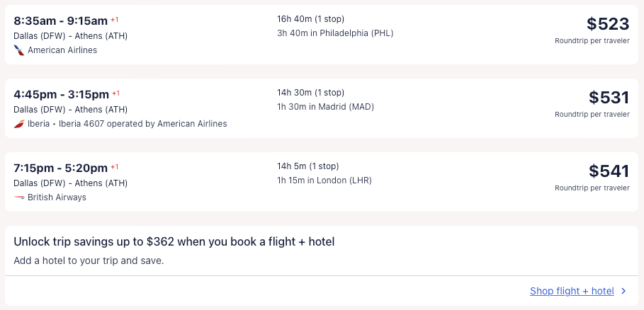Click the 14h 5m (1 stop) duration text
Viewport: 644px width, 310px height.
tap(308, 166)
